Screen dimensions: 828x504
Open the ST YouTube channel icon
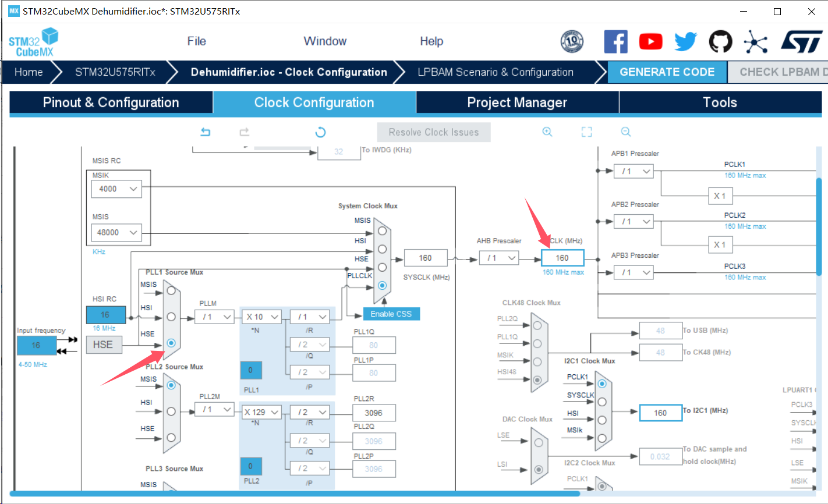coord(650,41)
